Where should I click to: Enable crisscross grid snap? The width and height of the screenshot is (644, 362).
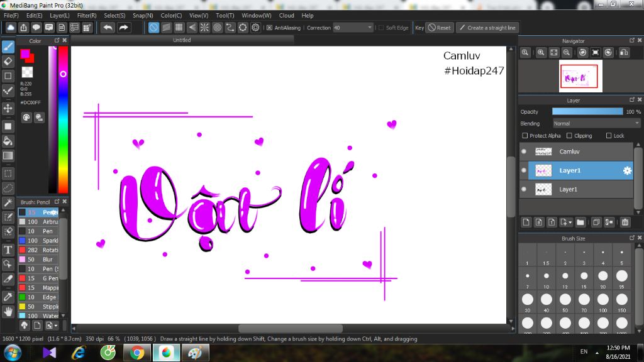click(179, 28)
